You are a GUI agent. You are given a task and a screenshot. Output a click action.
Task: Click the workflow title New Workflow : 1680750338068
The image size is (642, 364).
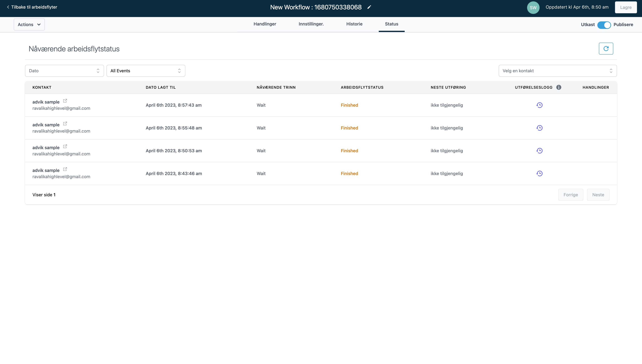pyautogui.click(x=316, y=7)
